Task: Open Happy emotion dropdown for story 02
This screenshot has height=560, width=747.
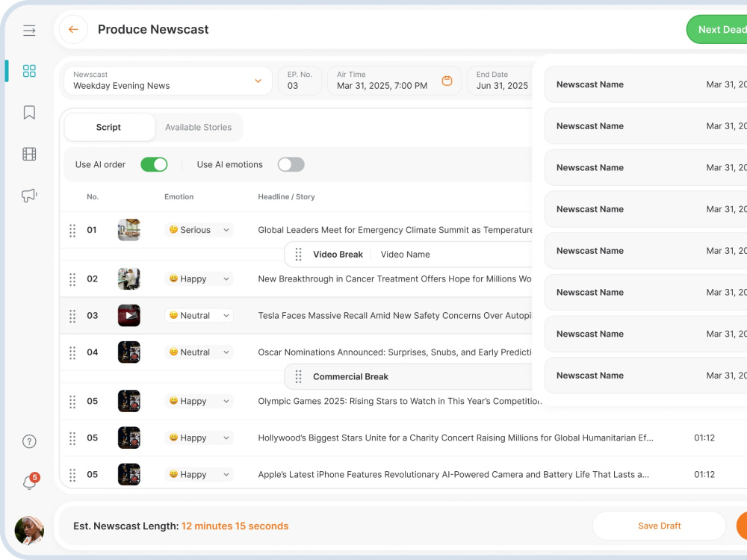Action: coord(199,279)
